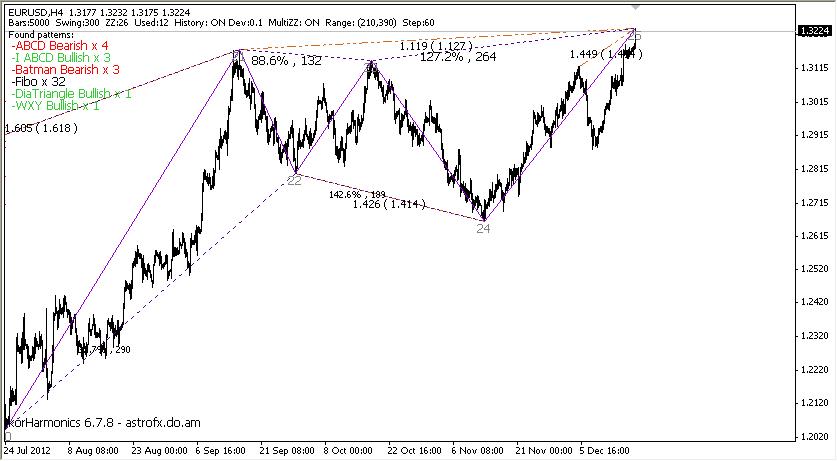Select the pivot point labeled 22

point(294,179)
